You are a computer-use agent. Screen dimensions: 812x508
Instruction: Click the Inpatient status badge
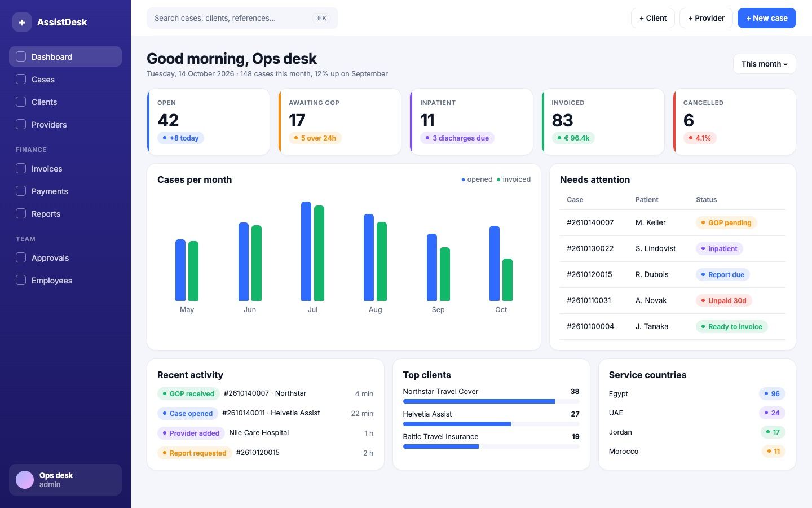720,248
